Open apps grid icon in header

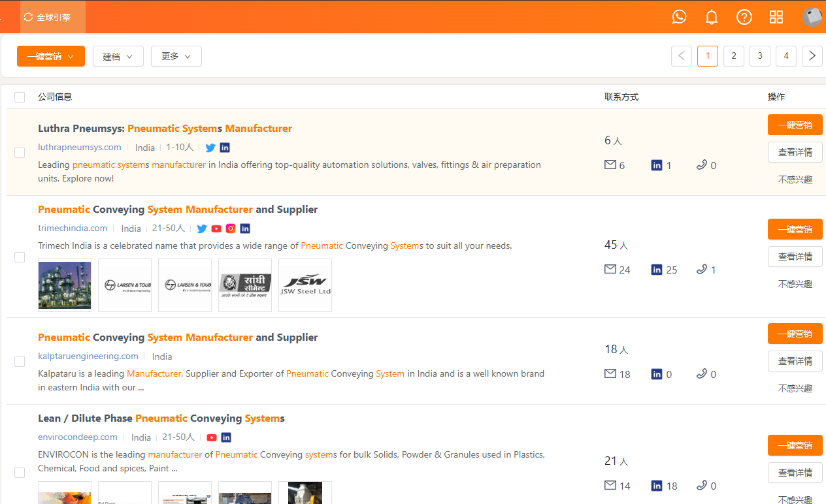click(776, 17)
